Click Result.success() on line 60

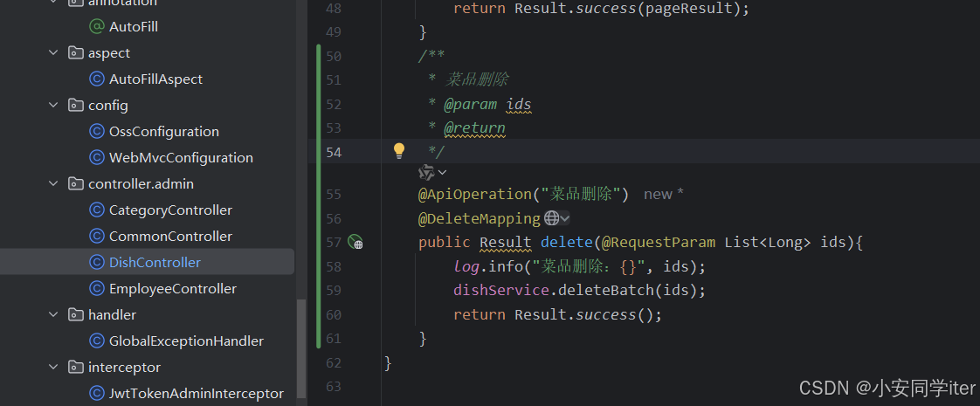pos(583,314)
